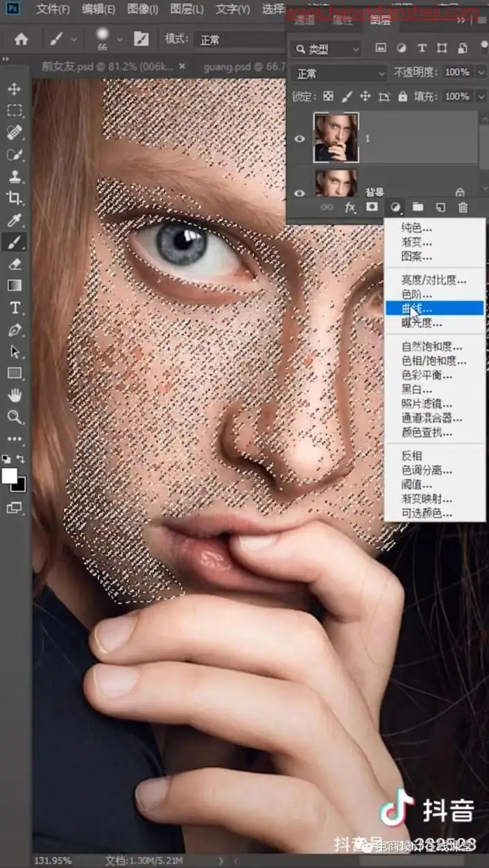
Task: Open the 类型 layer filter dropdown
Action: coord(327,49)
